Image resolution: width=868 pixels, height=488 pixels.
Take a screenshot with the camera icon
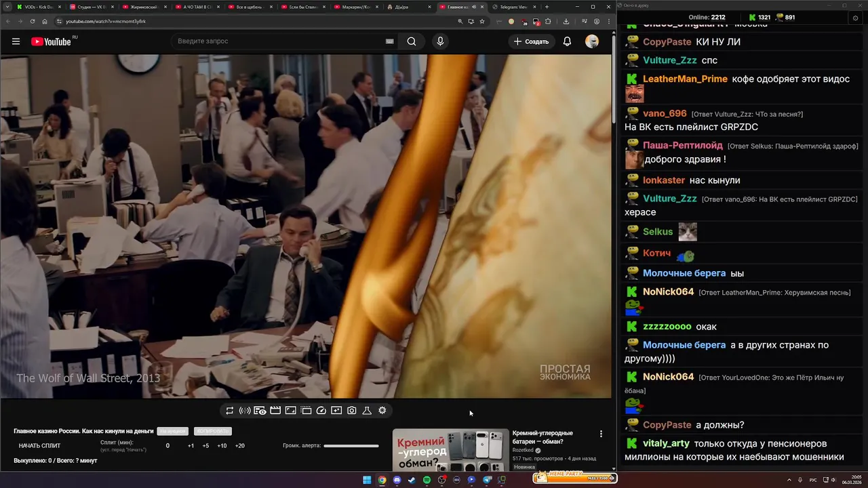pyautogui.click(x=352, y=410)
